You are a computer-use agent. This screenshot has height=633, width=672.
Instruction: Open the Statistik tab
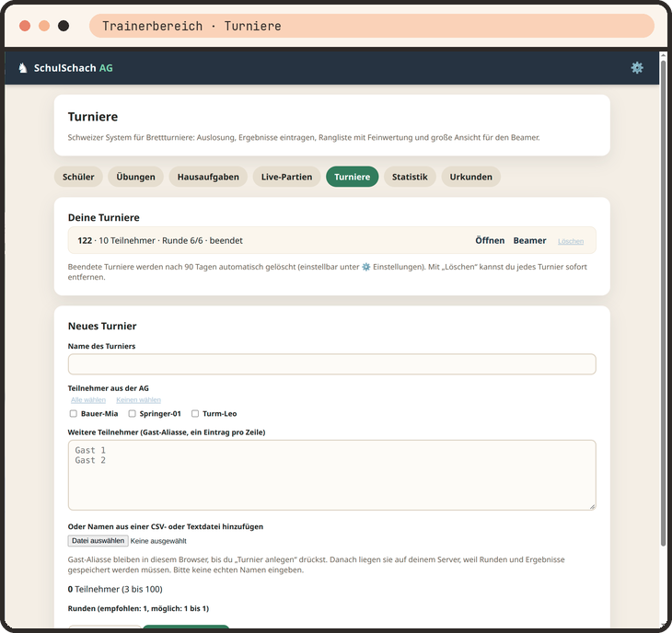[x=410, y=177]
